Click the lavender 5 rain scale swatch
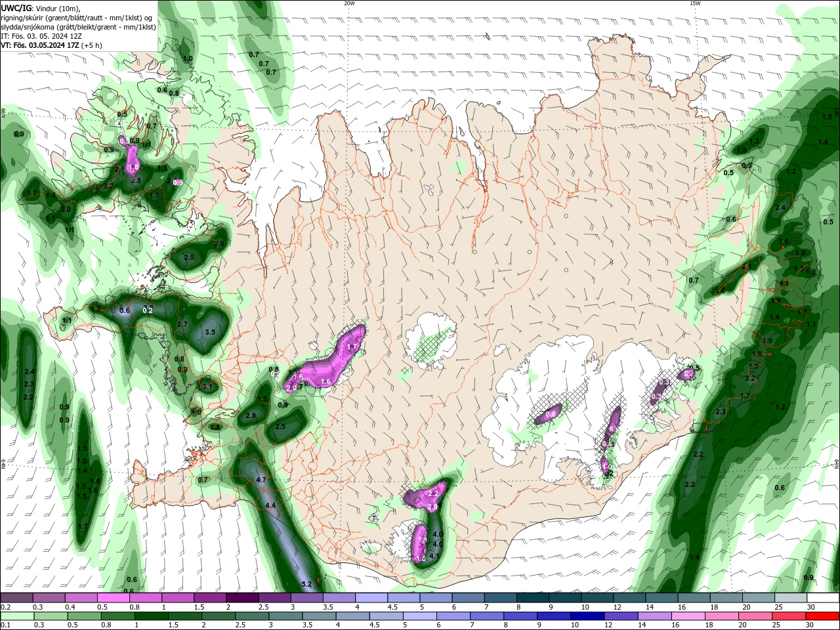 click(420, 616)
